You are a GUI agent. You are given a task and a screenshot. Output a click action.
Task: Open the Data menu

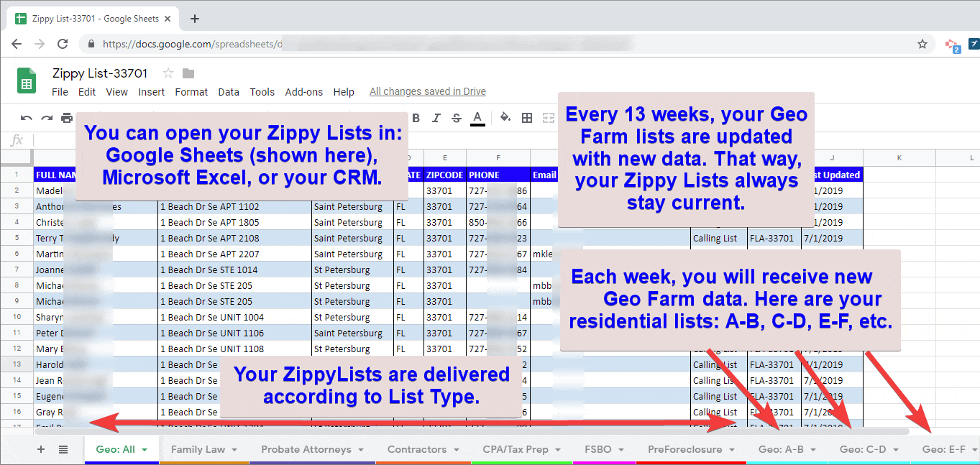[229, 92]
